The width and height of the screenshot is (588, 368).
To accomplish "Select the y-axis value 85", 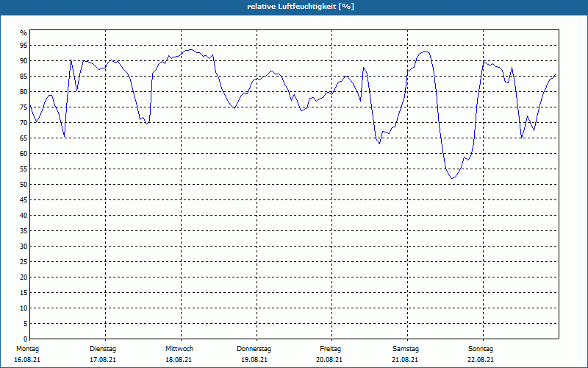I will (x=24, y=77).
